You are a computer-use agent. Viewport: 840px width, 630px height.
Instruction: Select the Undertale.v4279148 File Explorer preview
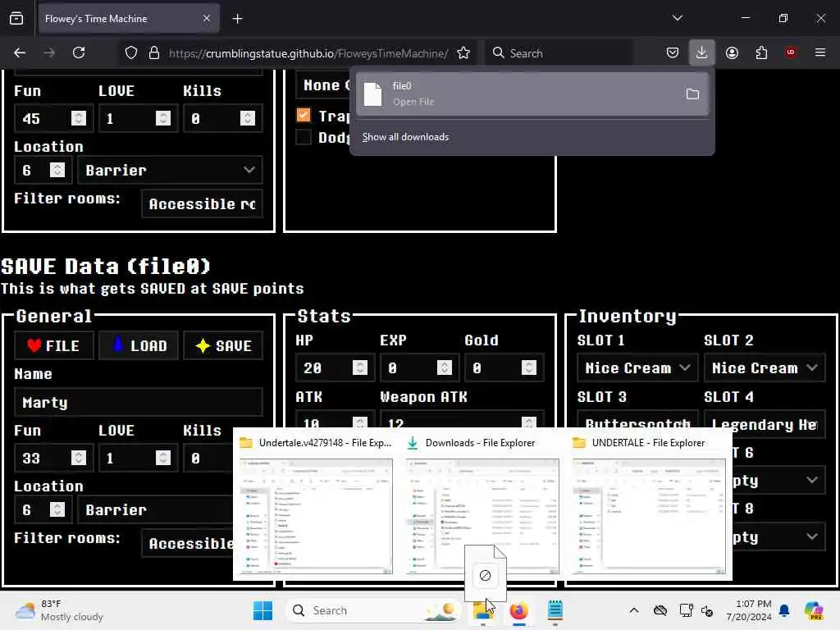coord(316,506)
